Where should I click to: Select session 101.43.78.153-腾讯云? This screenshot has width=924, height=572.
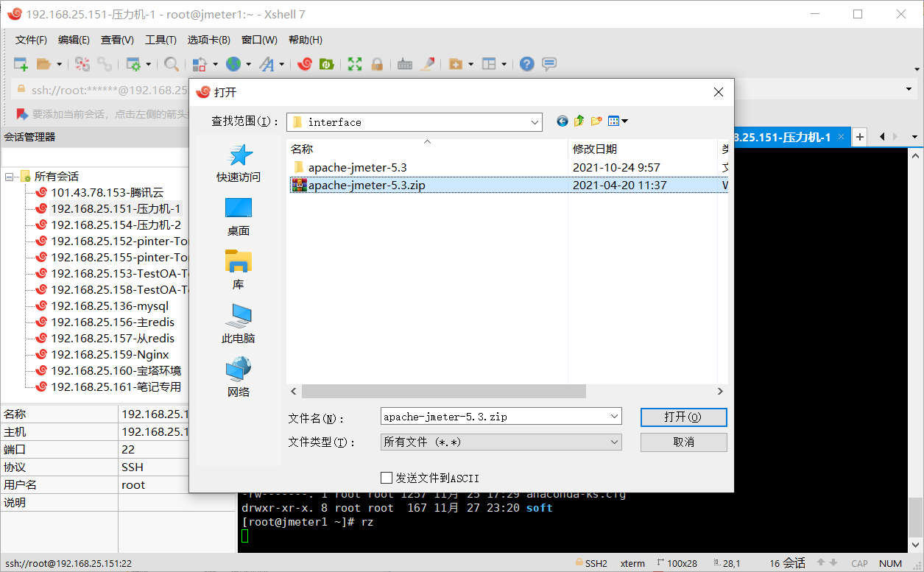(x=107, y=193)
